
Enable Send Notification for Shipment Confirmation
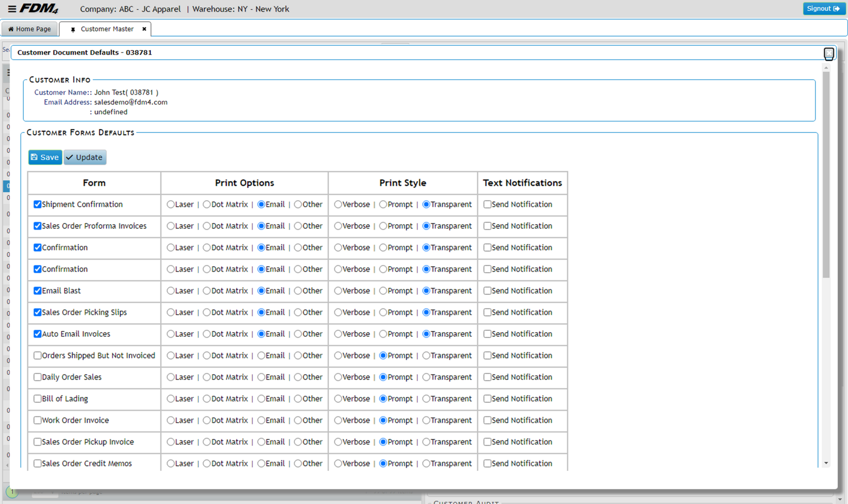[x=487, y=204]
